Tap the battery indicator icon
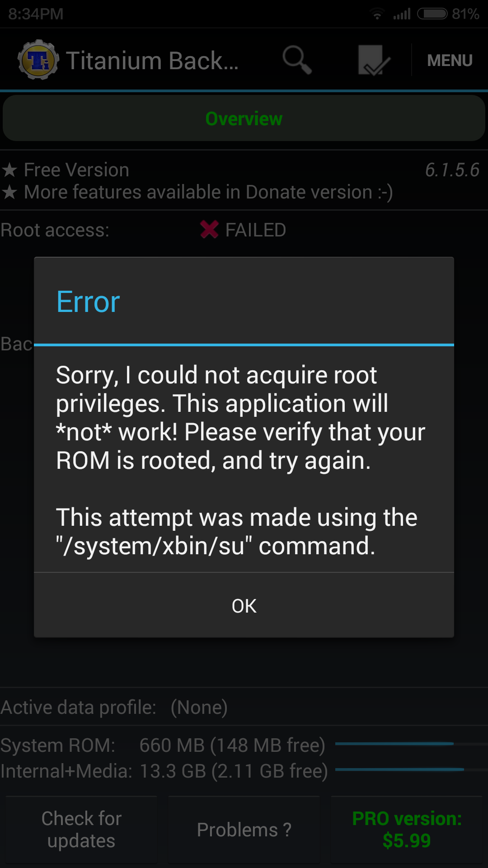Screen dimensions: 488x868 coord(432,14)
